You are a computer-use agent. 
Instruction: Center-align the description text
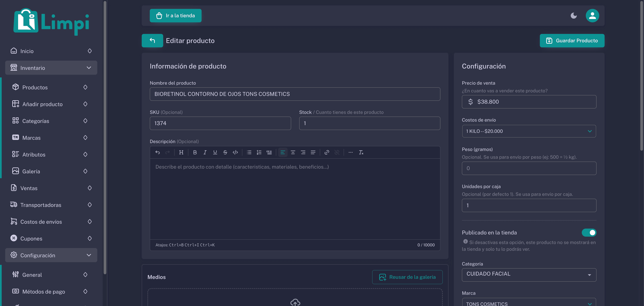click(293, 152)
